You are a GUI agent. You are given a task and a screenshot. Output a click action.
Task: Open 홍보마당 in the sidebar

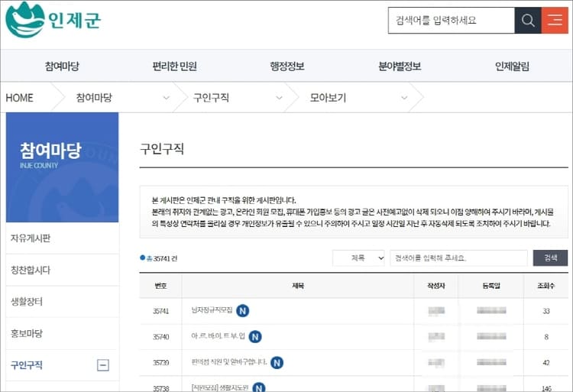(x=27, y=333)
